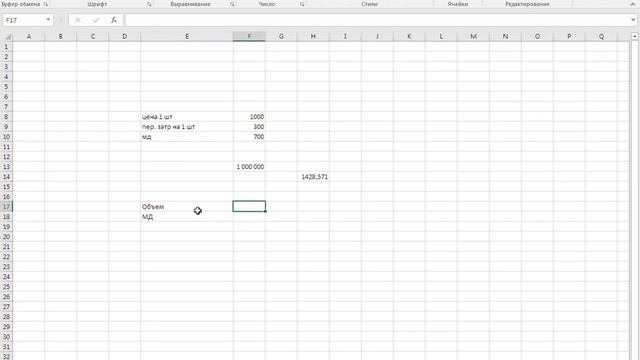The height and width of the screenshot is (360, 640).
Task: Open the Выравнивание group dialog launcher
Action: (232, 4)
